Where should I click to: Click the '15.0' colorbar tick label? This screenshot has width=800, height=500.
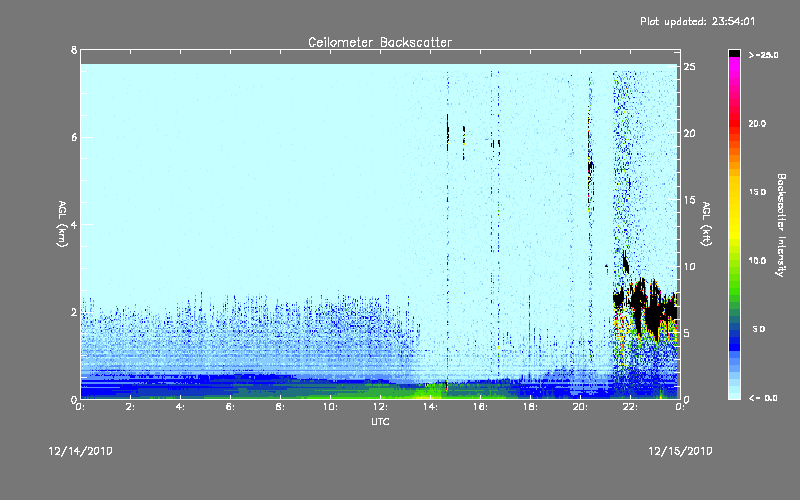(x=757, y=192)
